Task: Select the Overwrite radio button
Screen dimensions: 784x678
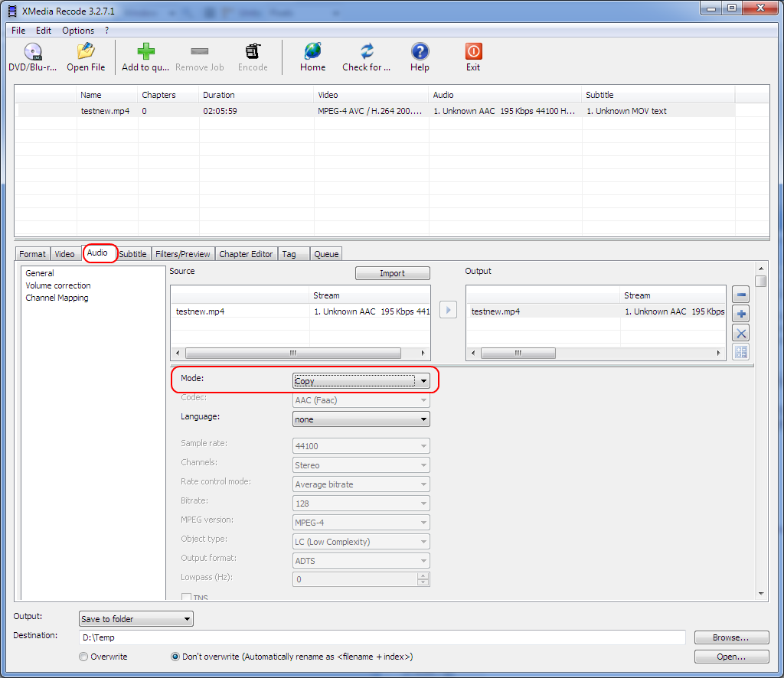Action: [84, 657]
